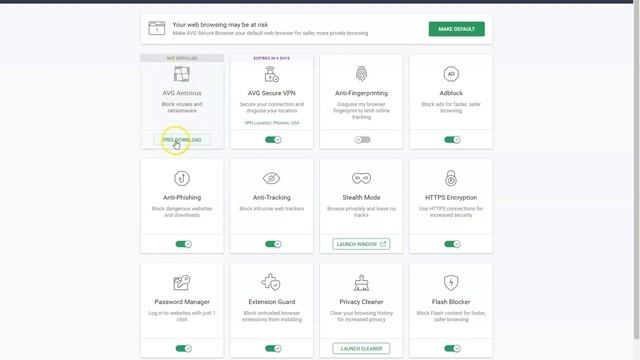Enable the Anti-Fingerprinting toggle
This screenshot has width=640, height=360.
coord(362,140)
